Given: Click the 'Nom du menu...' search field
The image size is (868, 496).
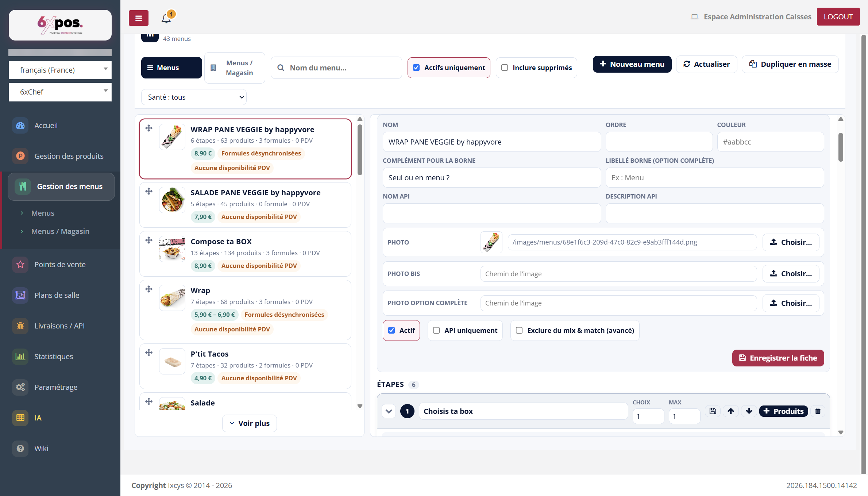Looking at the screenshot, I should point(336,68).
